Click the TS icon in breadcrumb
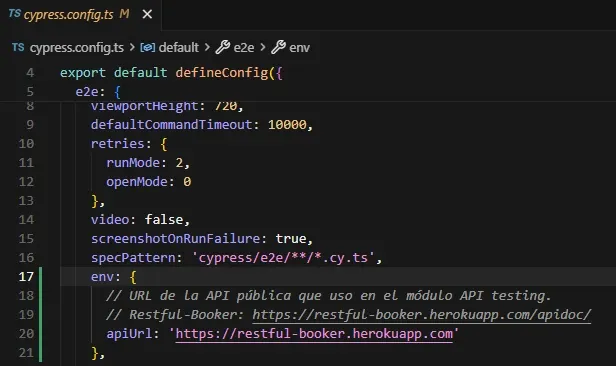616x366 pixels. click(x=18, y=47)
